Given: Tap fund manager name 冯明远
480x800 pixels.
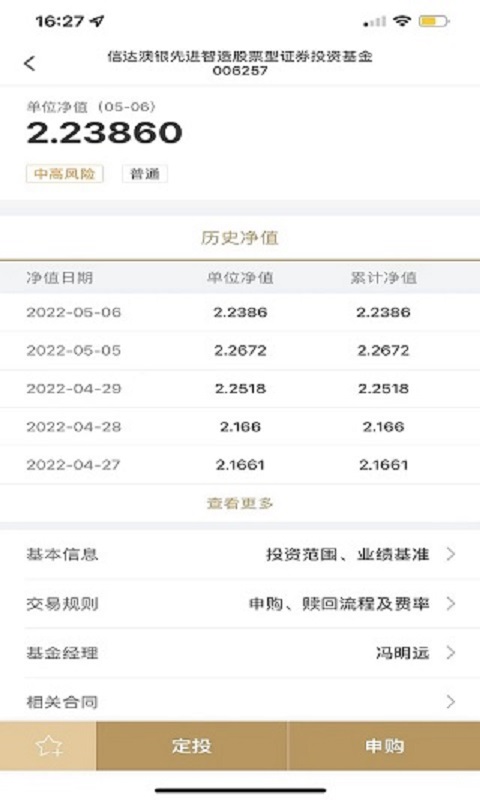Looking at the screenshot, I should tap(402, 653).
